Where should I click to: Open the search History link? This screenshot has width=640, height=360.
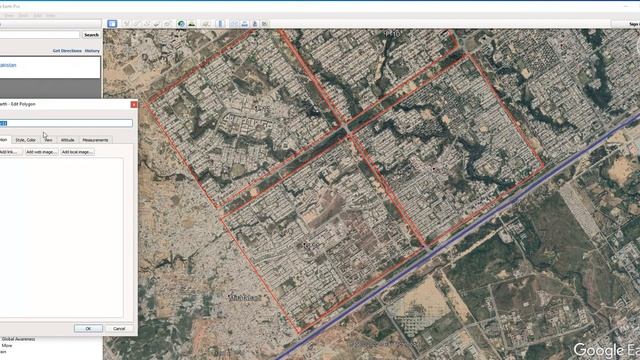(92, 51)
